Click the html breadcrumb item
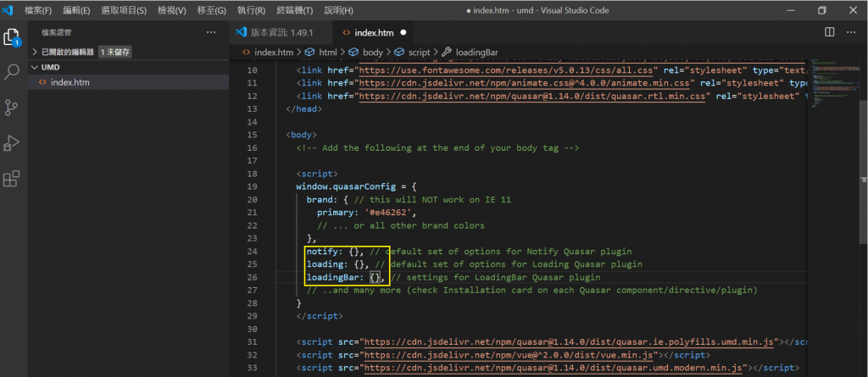Screen dimensions: 868x377 click(x=329, y=52)
